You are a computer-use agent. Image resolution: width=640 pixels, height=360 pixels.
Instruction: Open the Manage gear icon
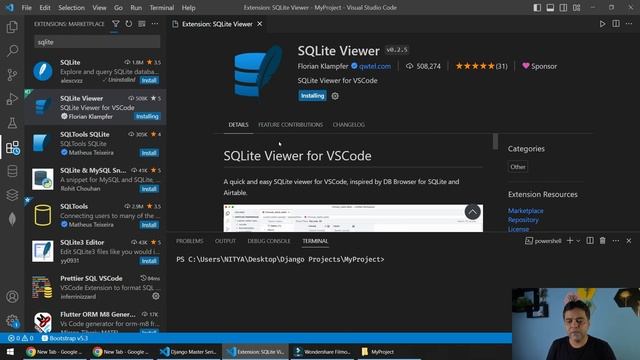[12, 321]
